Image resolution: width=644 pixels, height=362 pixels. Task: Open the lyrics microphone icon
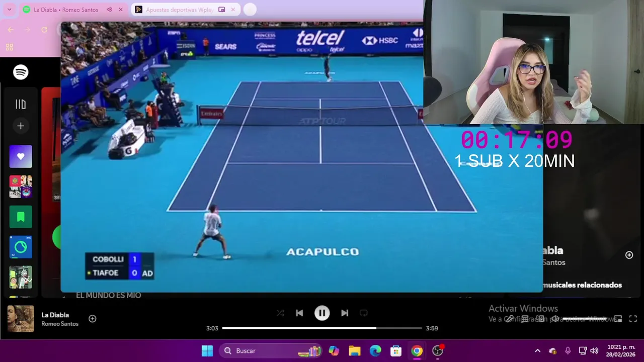(510, 319)
